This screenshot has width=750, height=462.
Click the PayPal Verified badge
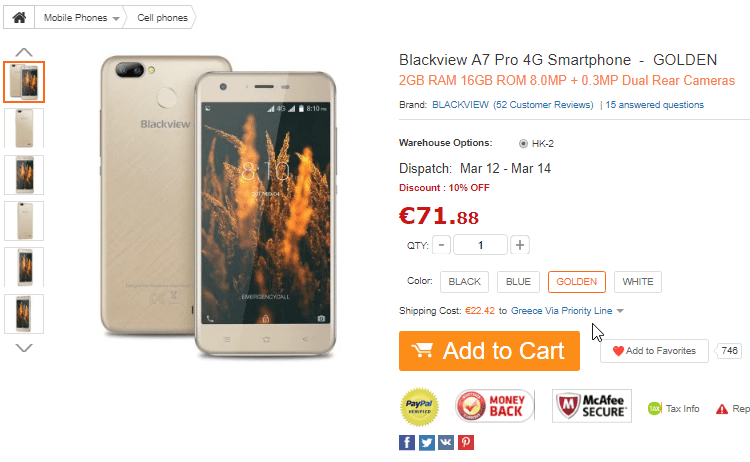(419, 407)
